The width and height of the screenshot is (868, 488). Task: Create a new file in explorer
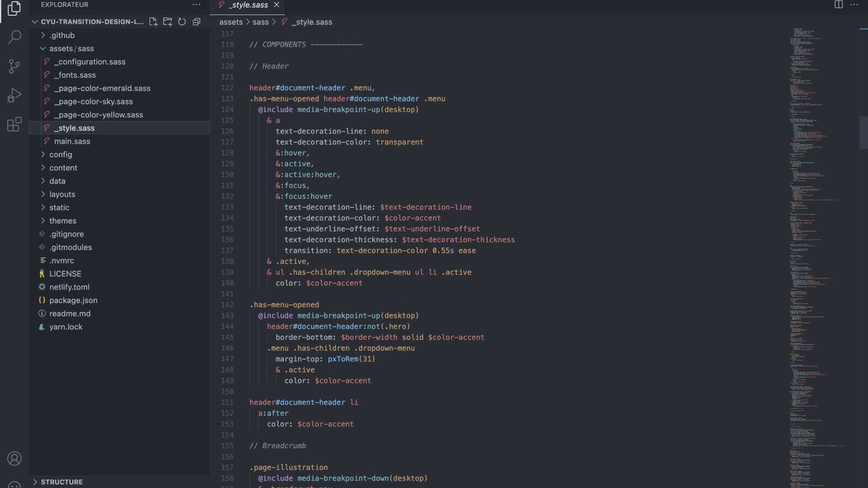(153, 22)
